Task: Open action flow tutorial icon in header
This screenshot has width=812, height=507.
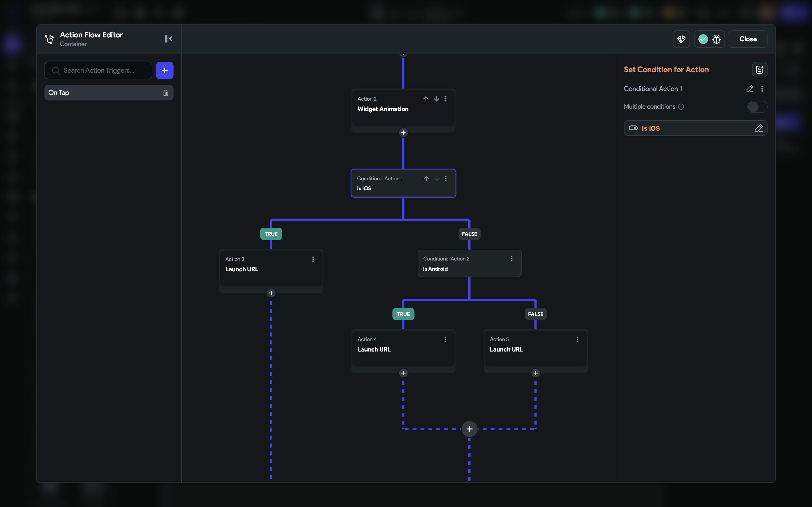Action: (681, 39)
